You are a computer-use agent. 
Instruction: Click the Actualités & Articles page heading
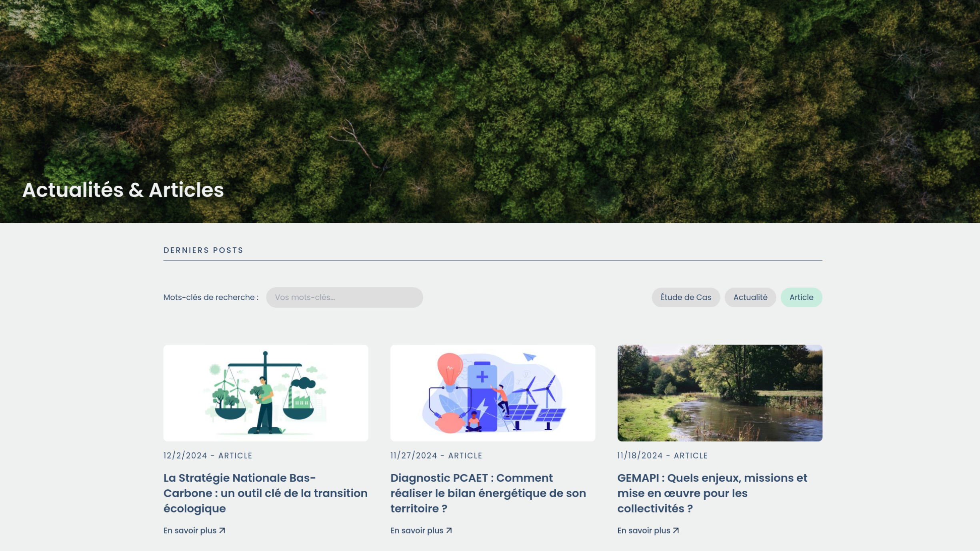[x=123, y=190]
